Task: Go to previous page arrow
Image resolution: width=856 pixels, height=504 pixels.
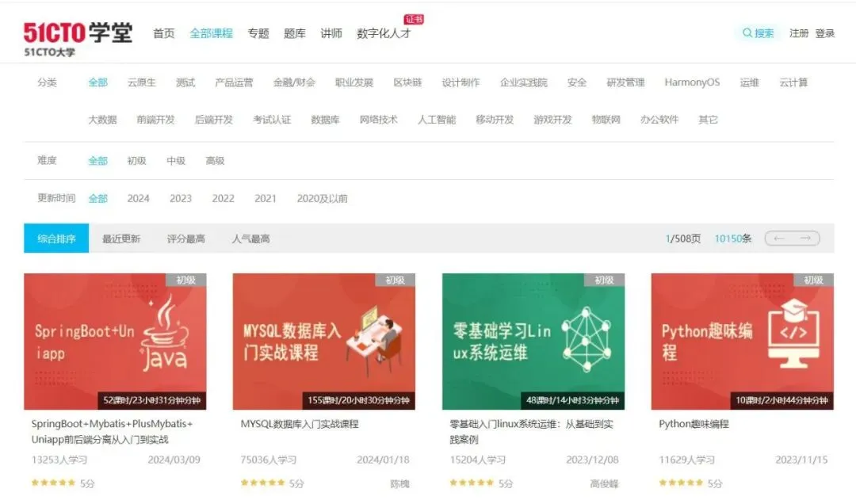Action: pyautogui.click(x=779, y=238)
